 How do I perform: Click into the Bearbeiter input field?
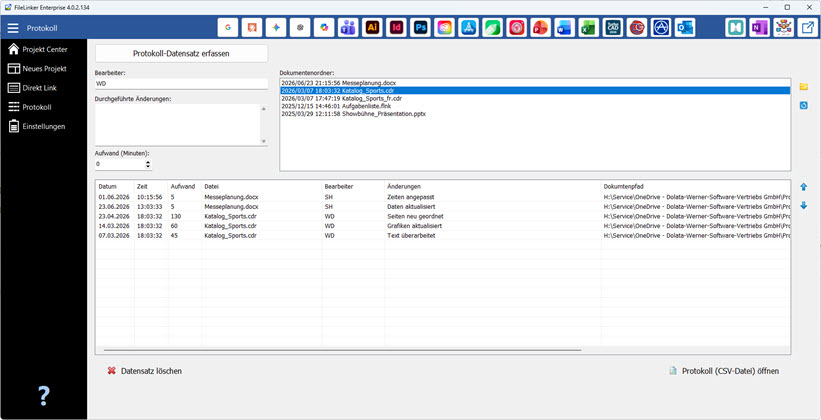pyautogui.click(x=181, y=83)
